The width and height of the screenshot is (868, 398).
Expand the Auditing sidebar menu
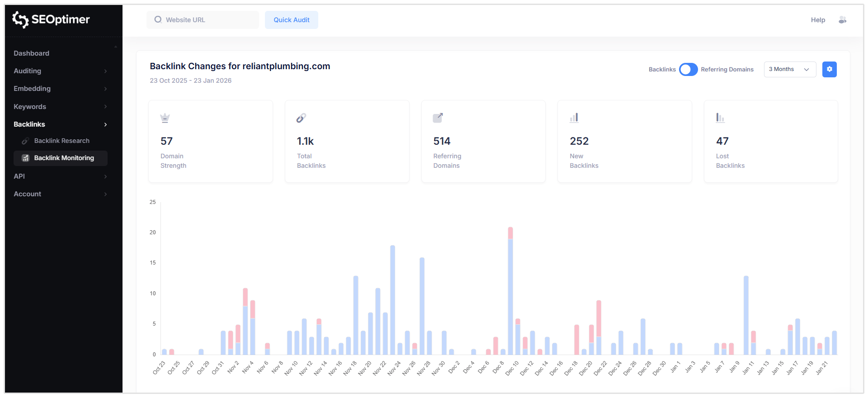click(61, 71)
